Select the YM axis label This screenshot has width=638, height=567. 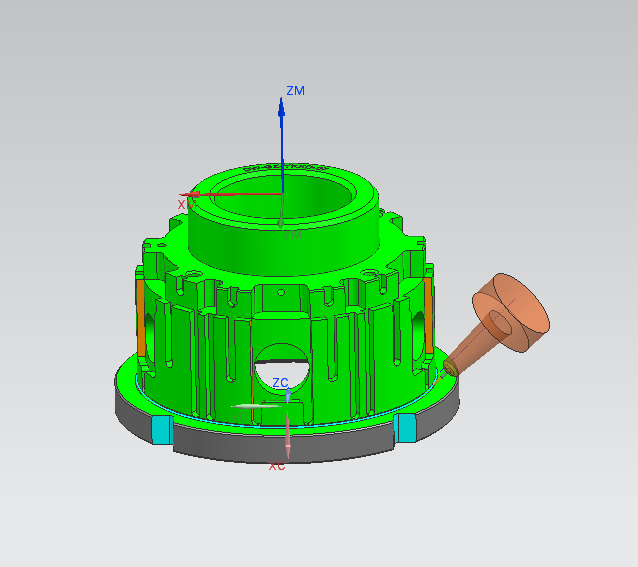click(293, 235)
